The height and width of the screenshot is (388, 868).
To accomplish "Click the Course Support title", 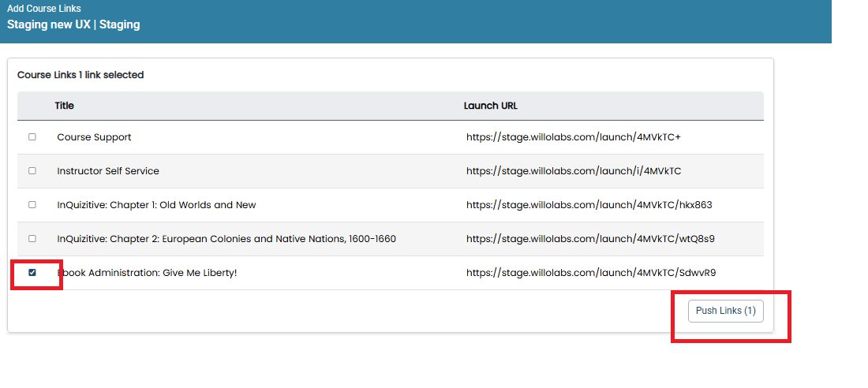I will (x=94, y=137).
